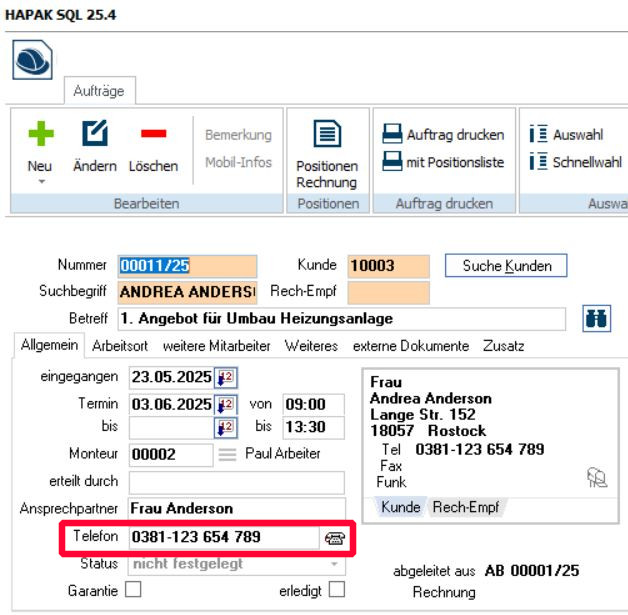Click the telephone dial icon in Telefon field

(335, 537)
